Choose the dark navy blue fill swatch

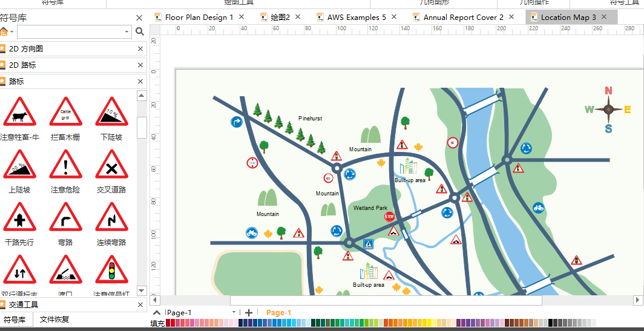[241, 323]
